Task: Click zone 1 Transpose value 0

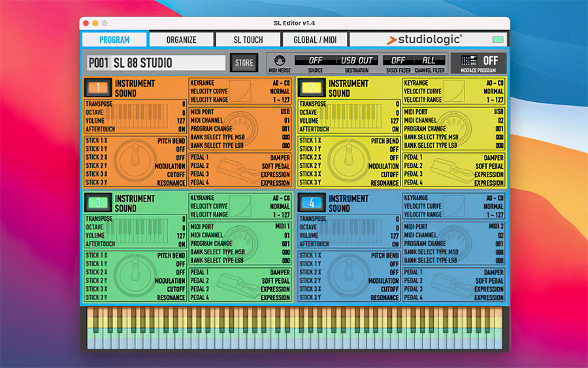Action: pyautogui.click(x=184, y=104)
